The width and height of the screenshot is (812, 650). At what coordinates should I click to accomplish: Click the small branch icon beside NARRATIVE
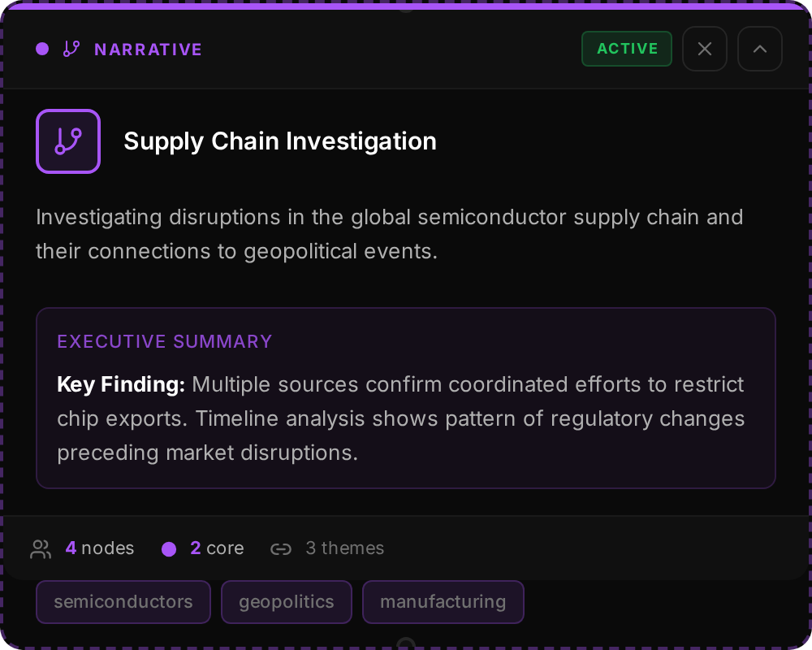[x=71, y=49]
